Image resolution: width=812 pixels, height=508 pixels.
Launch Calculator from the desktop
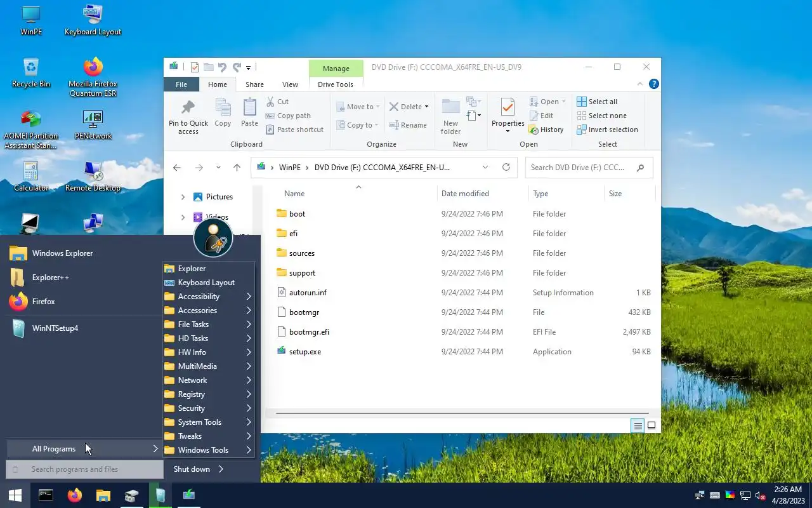pyautogui.click(x=31, y=177)
